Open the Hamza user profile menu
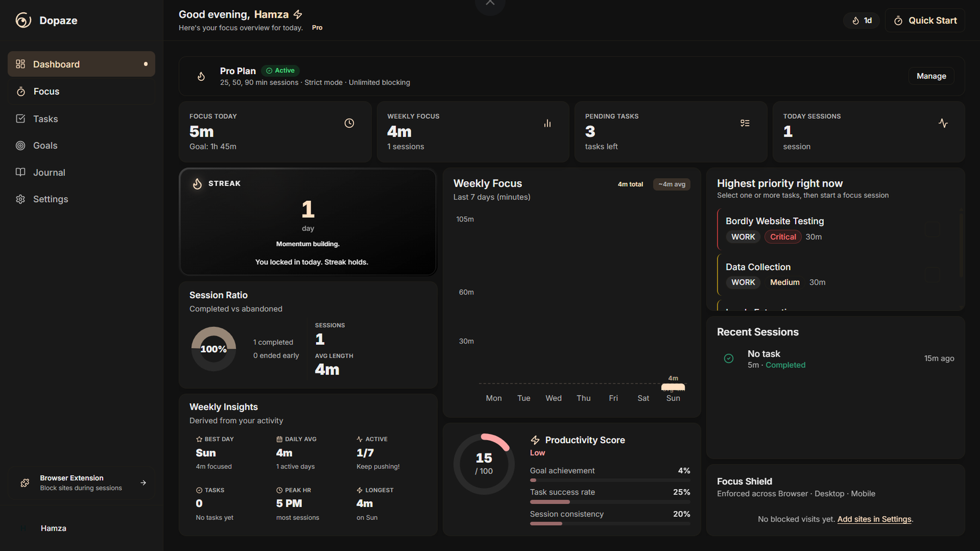 coord(53,528)
